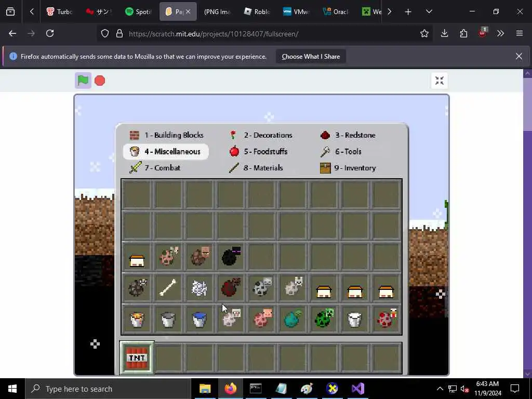Pick the empty bucket
532x399 pixels.
click(x=168, y=319)
